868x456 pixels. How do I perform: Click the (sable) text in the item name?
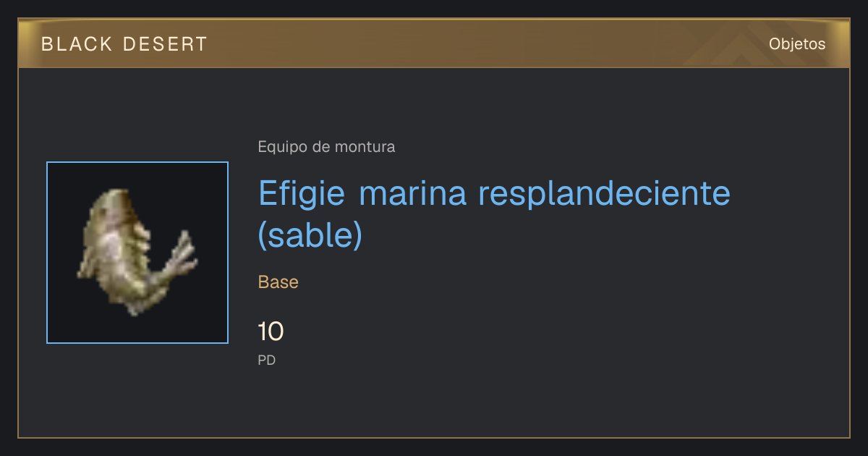tap(310, 235)
